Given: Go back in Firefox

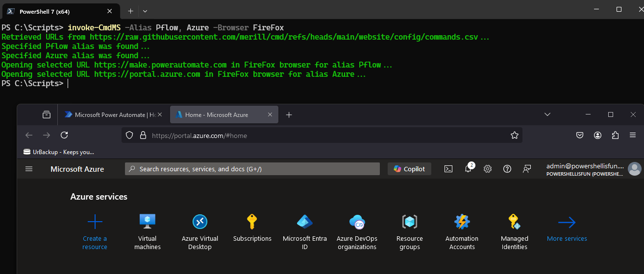Looking at the screenshot, I should pyautogui.click(x=29, y=135).
